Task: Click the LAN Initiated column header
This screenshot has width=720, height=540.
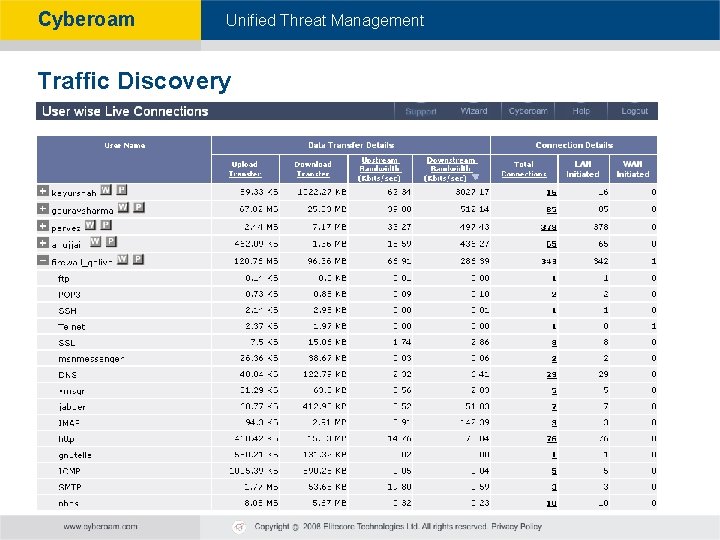Action: point(583,169)
